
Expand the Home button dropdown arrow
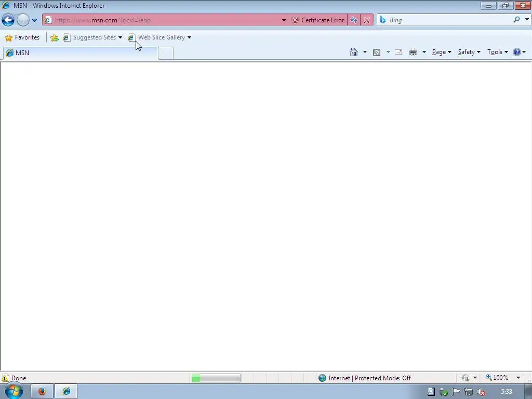click(365, 52)
